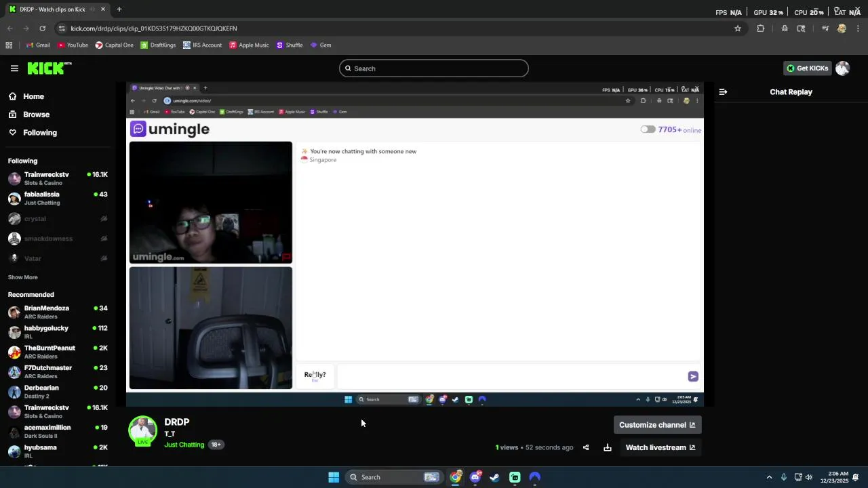Click the Kick search field
Viewport: 868px width, 488px height.
(434, 68)
